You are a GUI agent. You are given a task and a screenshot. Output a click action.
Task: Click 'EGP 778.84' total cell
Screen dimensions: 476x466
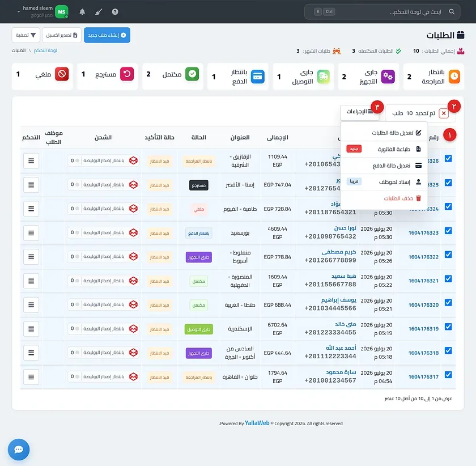tap(277, 257)
